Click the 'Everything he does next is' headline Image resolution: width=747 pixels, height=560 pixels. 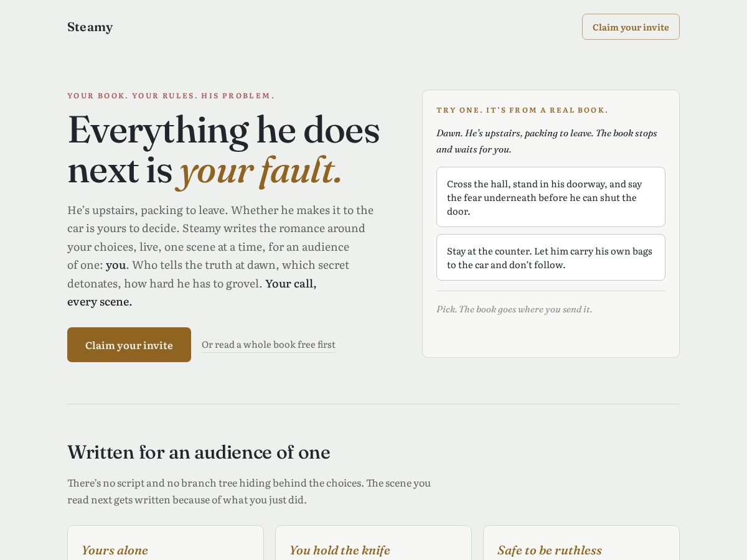coord(223,149)
